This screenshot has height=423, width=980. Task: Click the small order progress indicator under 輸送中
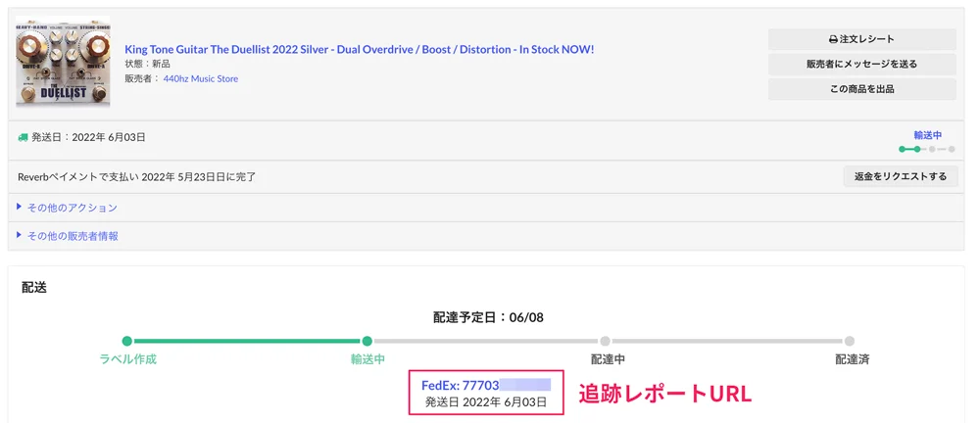927,150
